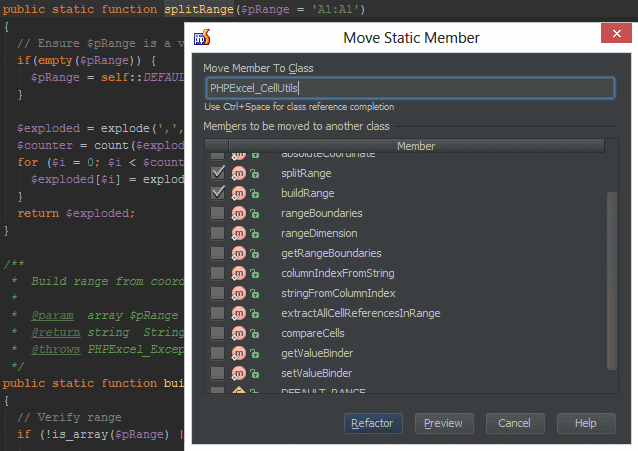Click the green public lock icon for compareCells

pyautogui.click(x=255, y=333)
